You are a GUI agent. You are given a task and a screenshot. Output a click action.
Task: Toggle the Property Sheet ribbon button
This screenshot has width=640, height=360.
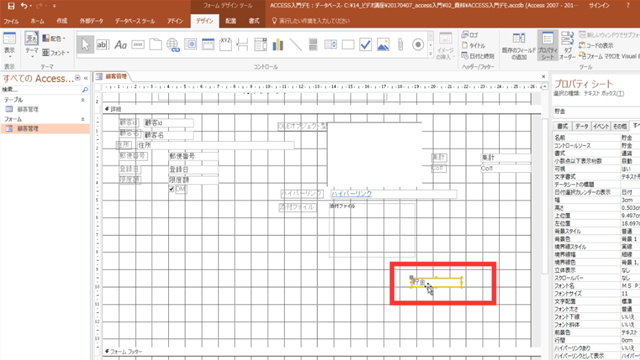(547, 46)
